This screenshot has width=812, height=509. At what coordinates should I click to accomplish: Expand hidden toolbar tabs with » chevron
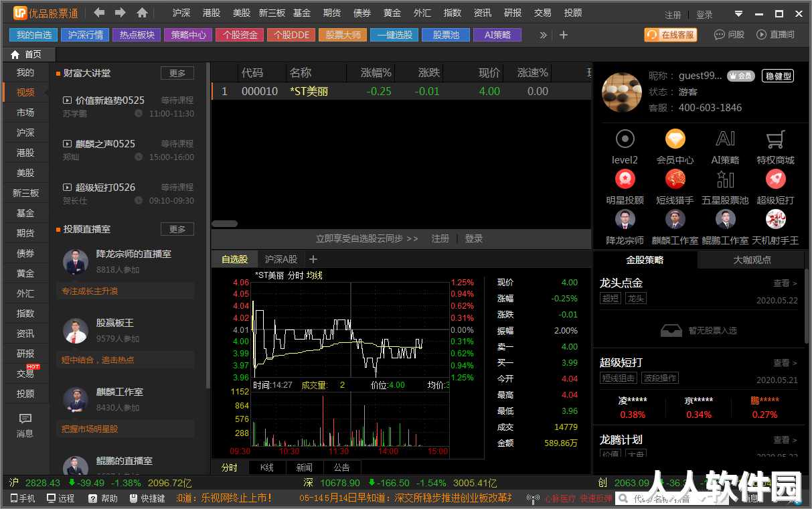(x=543, y=35)
